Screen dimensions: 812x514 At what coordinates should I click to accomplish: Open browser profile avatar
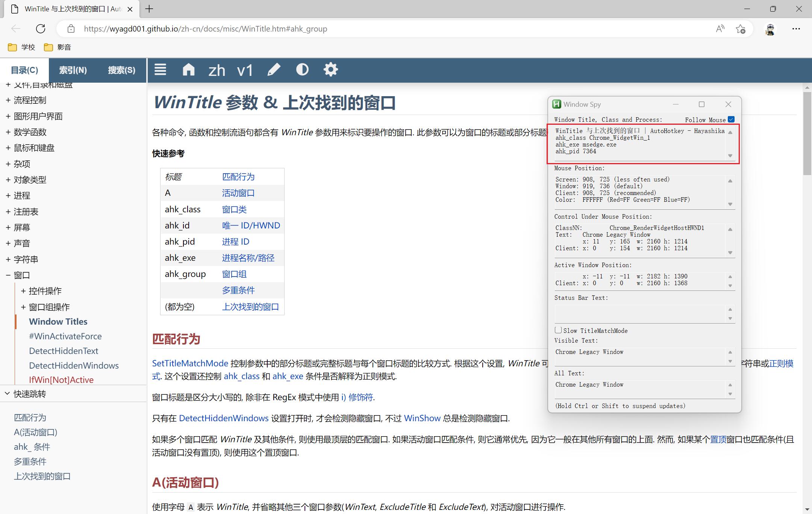click(770, 29)
